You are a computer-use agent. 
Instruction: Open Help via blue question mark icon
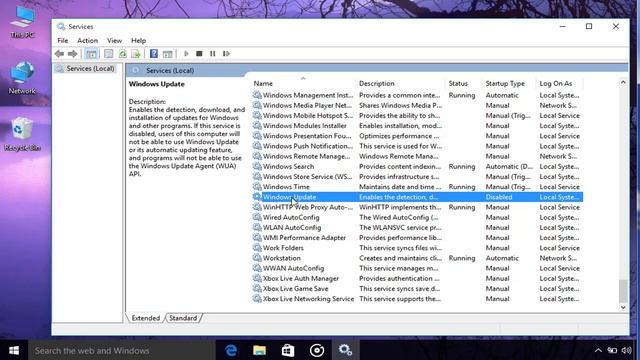(x=153, y=54)
